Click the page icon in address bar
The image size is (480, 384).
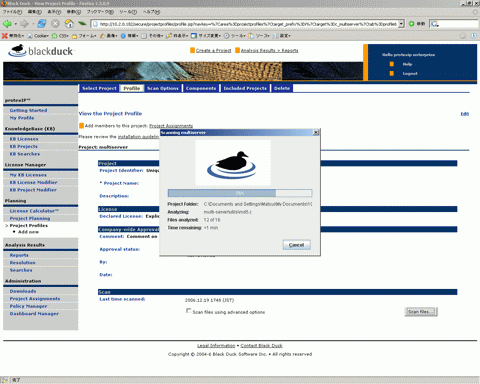95,24
